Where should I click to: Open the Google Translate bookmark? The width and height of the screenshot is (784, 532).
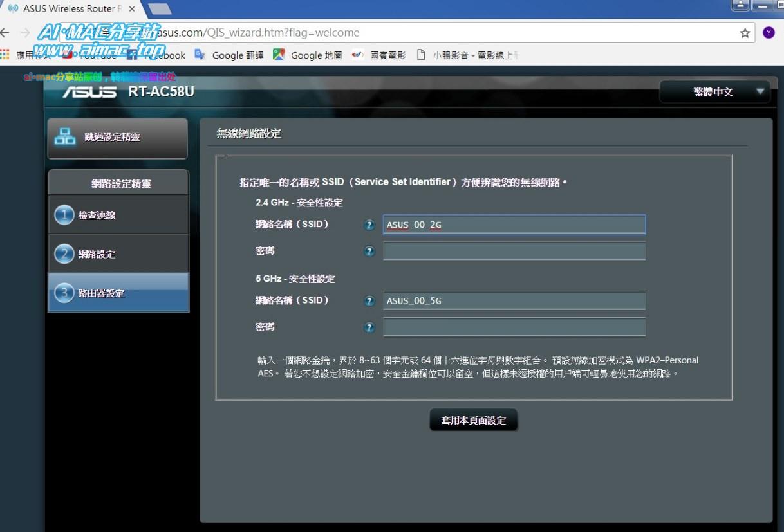[229, 55]
